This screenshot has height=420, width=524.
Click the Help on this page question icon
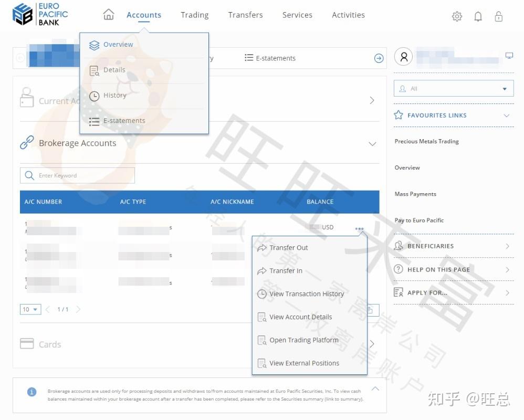click(399, 269)
